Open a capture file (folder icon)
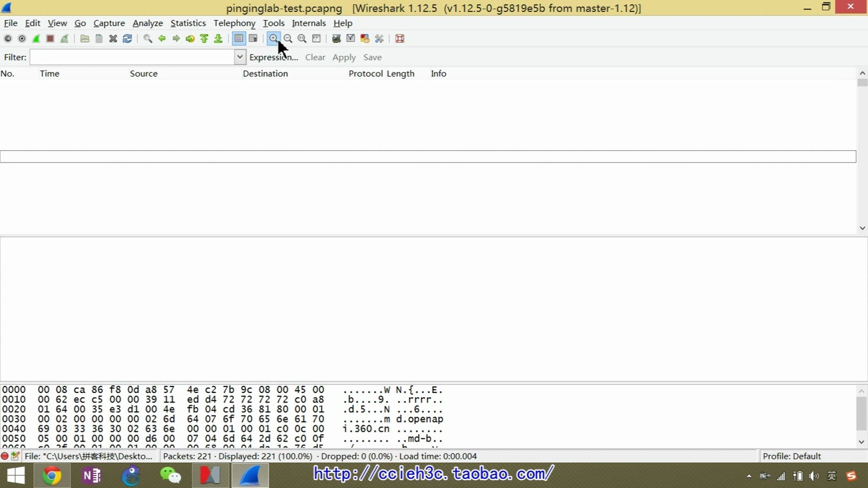This screenshot has width=868, height=488. pyautogui.click(x=85, y=38)
